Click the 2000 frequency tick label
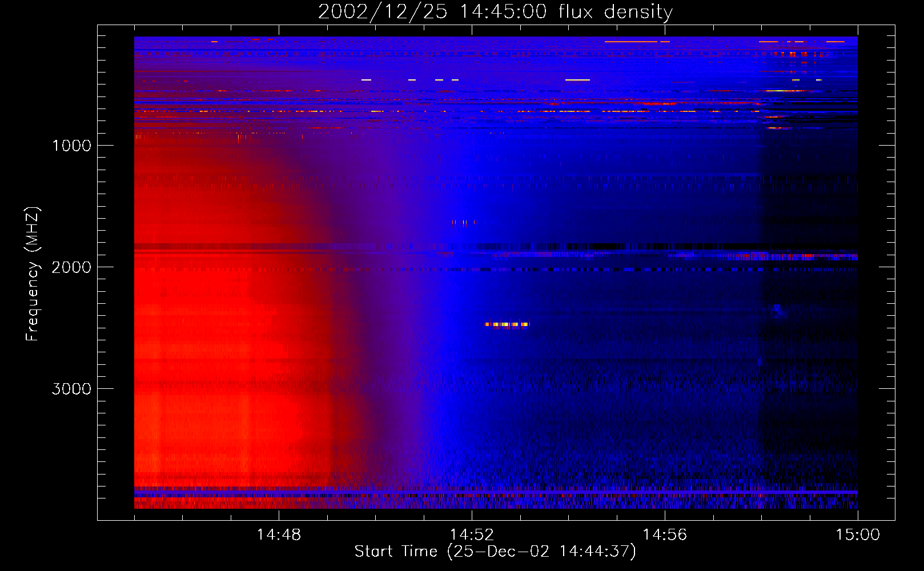 pos(71,267)
